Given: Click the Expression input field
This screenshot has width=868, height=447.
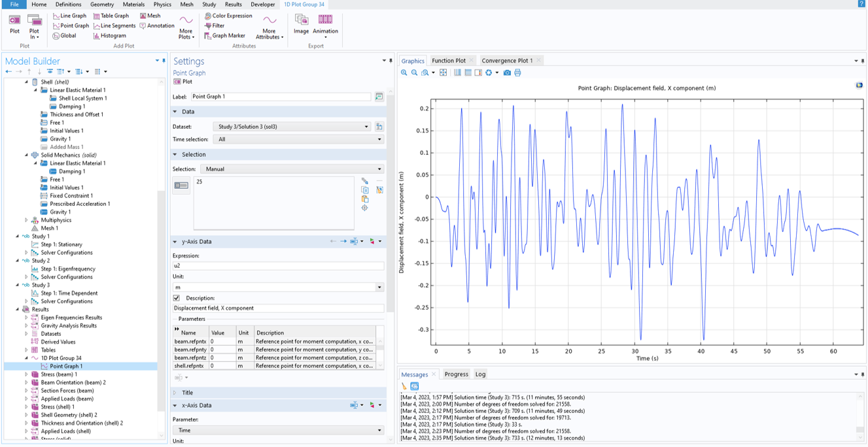Looking at the screenshot, I should pos(278,266).
